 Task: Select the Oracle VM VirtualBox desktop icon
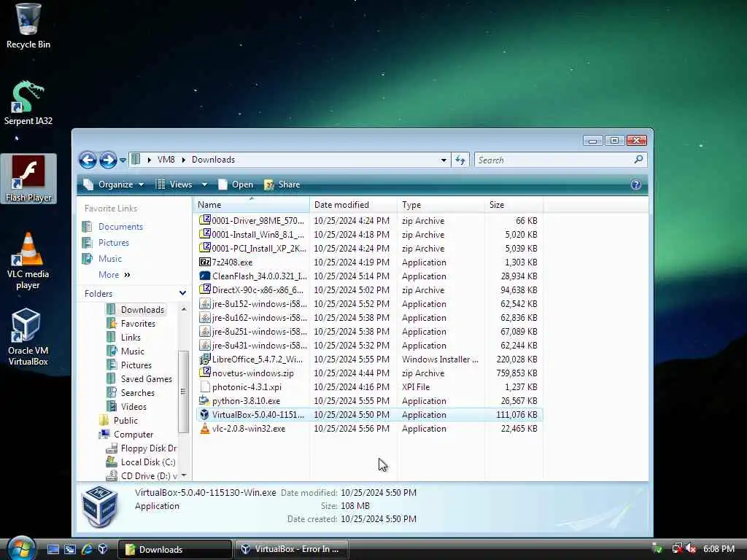pyautogui.click(x=28, y=337)
